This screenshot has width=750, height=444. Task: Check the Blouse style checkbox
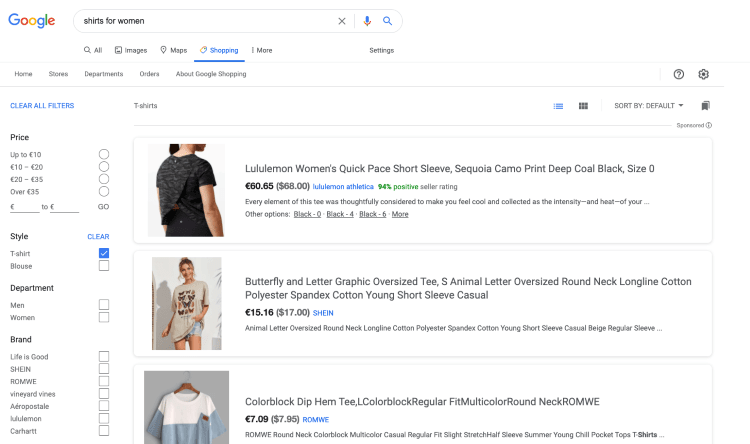click(x=104, y=266)
